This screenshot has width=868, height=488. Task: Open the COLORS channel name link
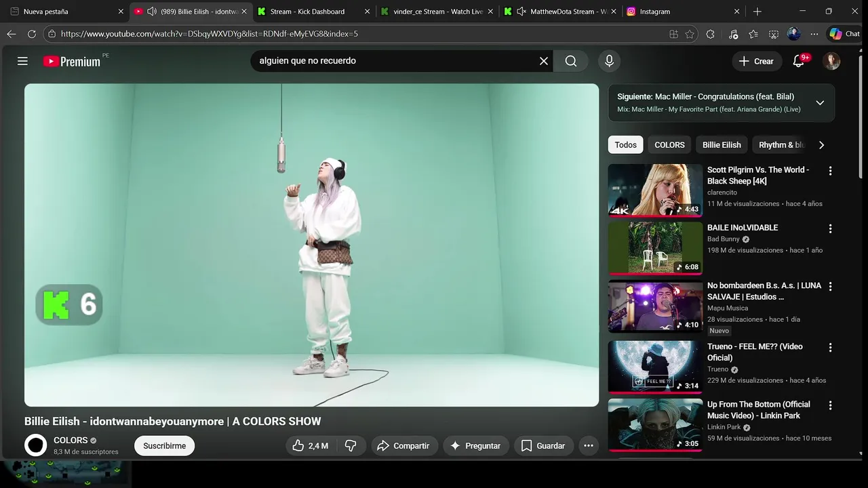(71, 440)
